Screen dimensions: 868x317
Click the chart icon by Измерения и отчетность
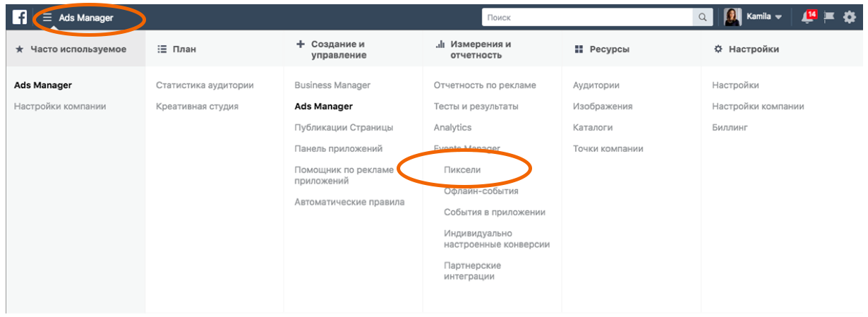[439, 44]
